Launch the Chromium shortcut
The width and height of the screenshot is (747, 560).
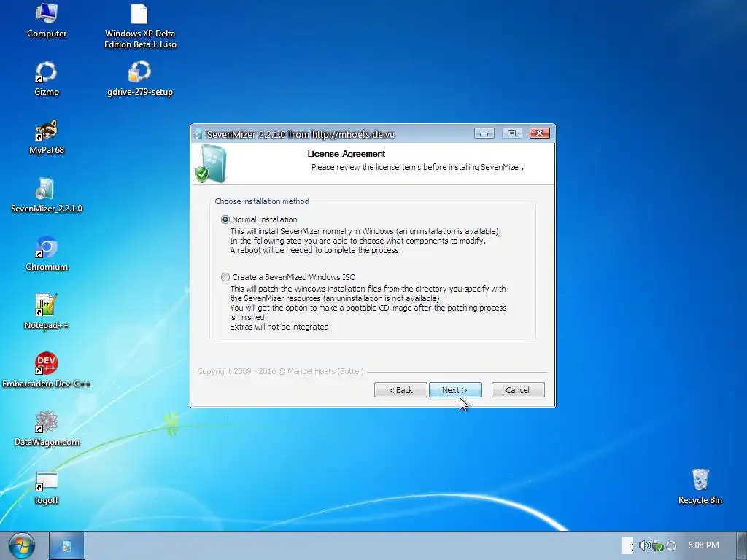tap(47, 254)
